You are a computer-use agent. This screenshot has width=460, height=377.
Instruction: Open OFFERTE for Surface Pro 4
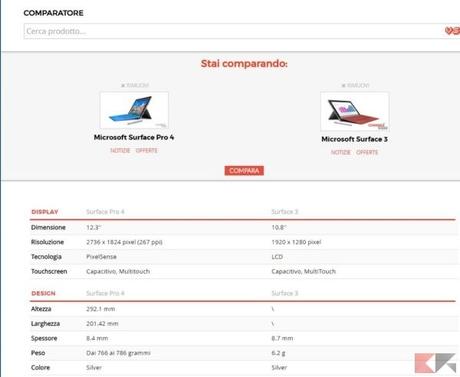click(x=146, y=151)
